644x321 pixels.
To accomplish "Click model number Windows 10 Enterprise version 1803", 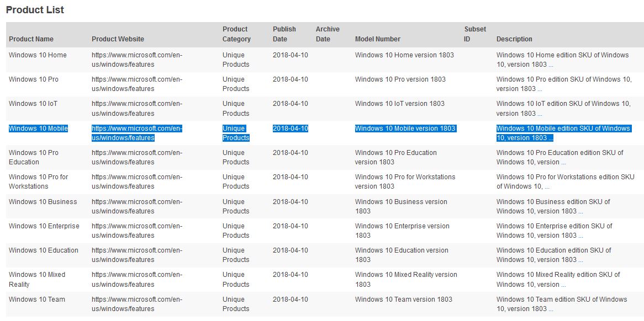I will [x=403, y=231].
